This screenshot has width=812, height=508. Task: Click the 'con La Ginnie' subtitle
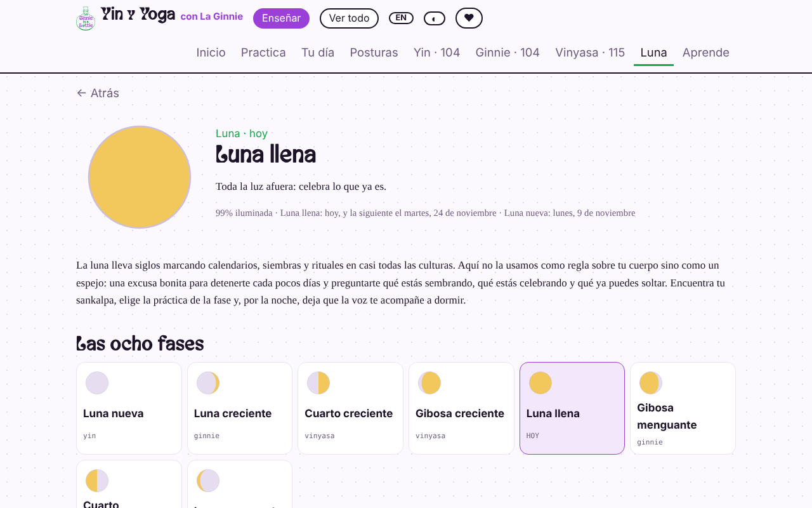[212, 17]
